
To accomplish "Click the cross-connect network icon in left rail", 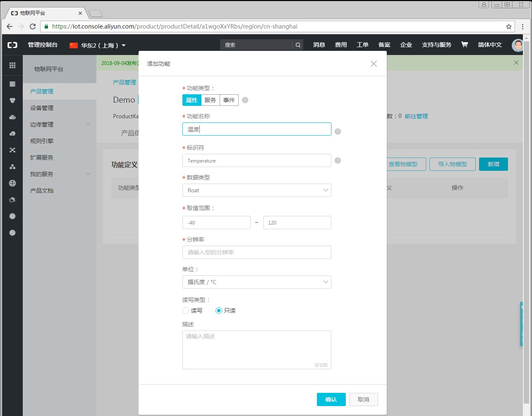I will point(12,150).
